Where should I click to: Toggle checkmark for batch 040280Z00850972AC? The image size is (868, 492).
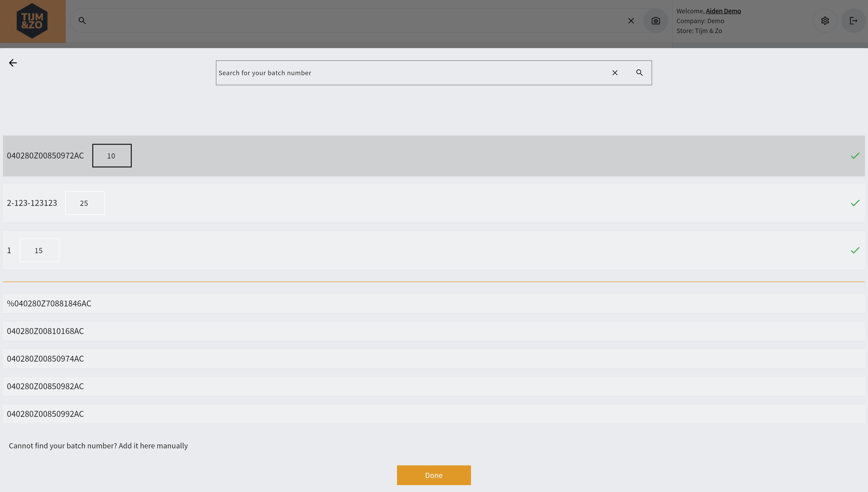(x=855, y=156)
